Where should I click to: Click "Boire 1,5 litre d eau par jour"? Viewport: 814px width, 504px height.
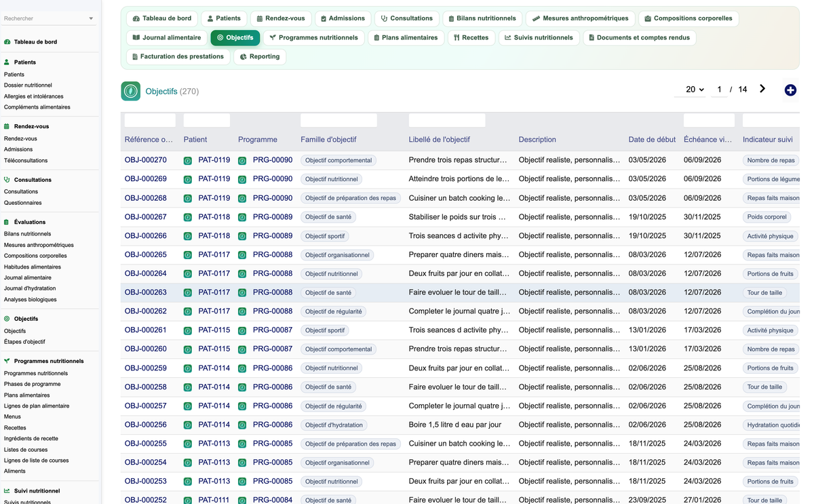(x=455, y=425)
